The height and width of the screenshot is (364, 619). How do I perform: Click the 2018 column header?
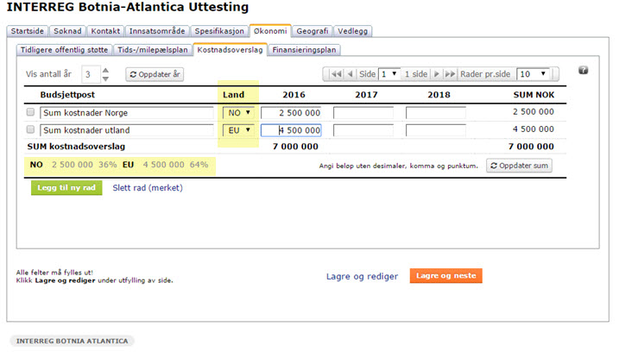pyautogui.click(x=439, y=95)
